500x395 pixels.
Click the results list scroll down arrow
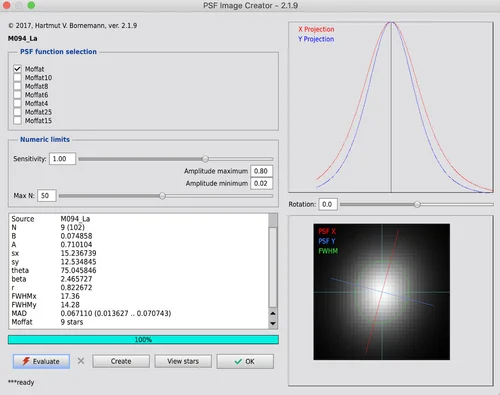273,323
